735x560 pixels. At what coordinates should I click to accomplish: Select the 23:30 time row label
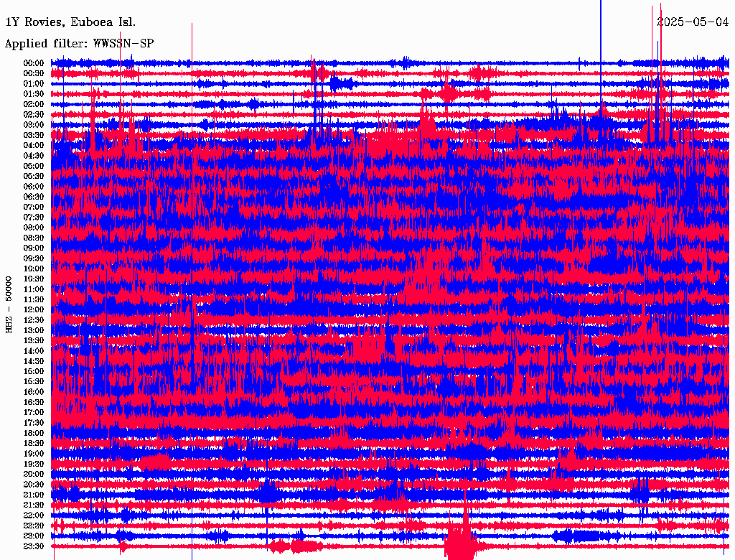tap(34, 546)
